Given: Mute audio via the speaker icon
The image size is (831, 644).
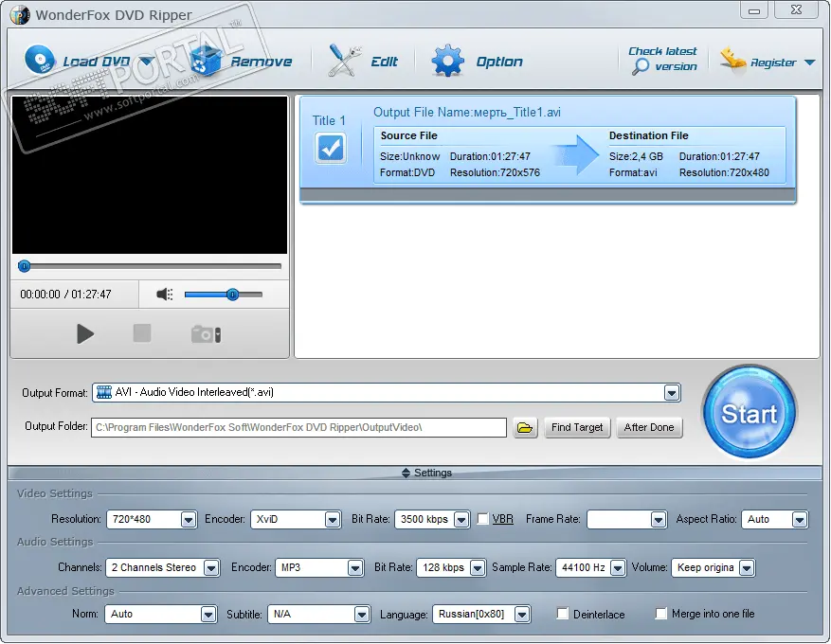Looking at the screenshot, I should tap(164, 295).
